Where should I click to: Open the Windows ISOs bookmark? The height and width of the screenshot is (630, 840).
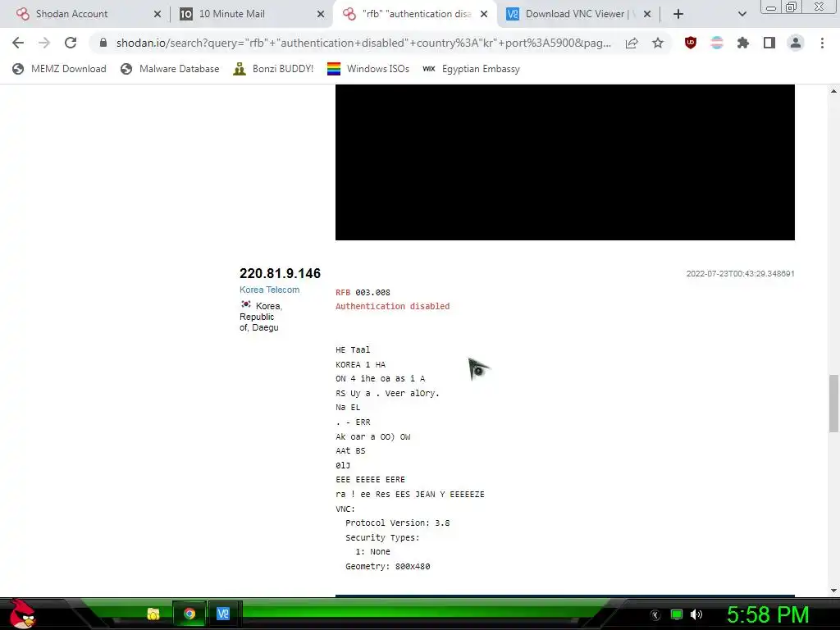(368, 69)
